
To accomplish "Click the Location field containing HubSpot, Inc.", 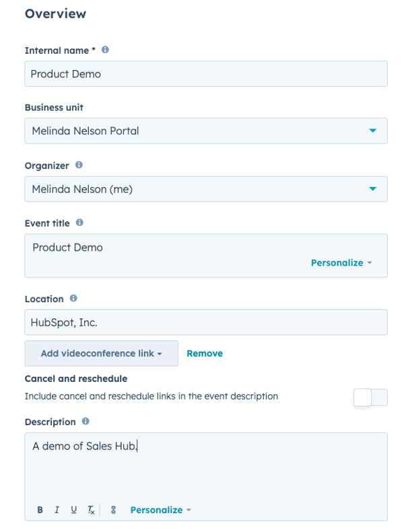I will 206,322.
